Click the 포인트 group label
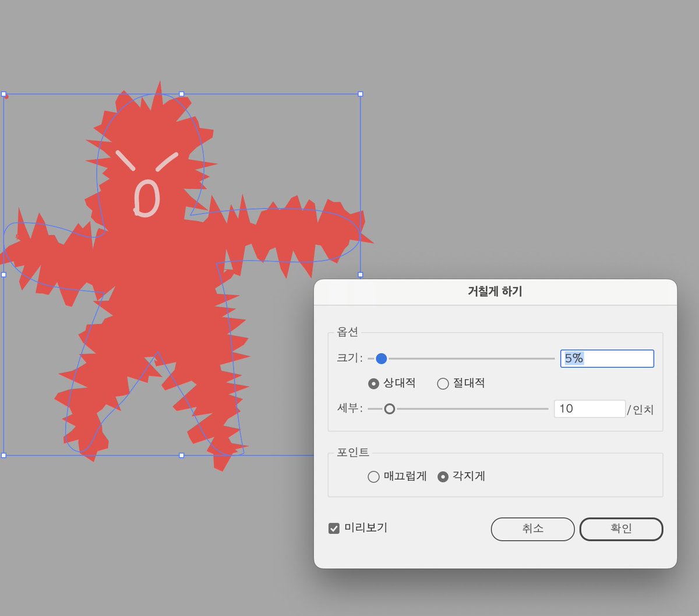Screen dimensions: 699x616 pyautogui.click(x=353, y=452)
